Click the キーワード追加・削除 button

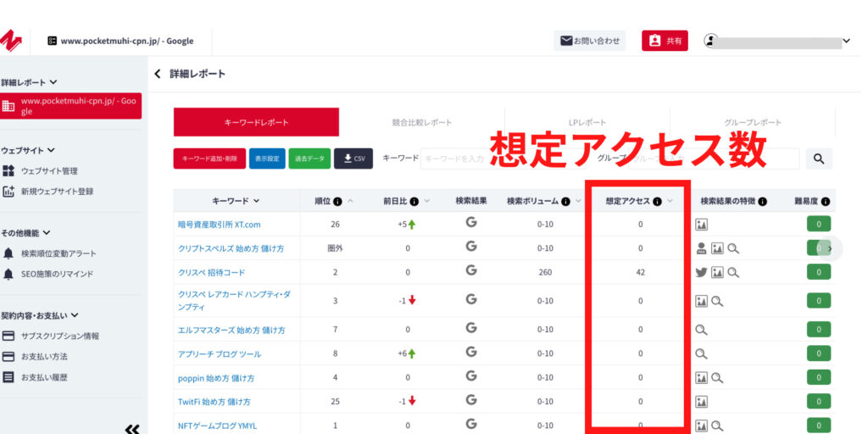pos(209,159)
